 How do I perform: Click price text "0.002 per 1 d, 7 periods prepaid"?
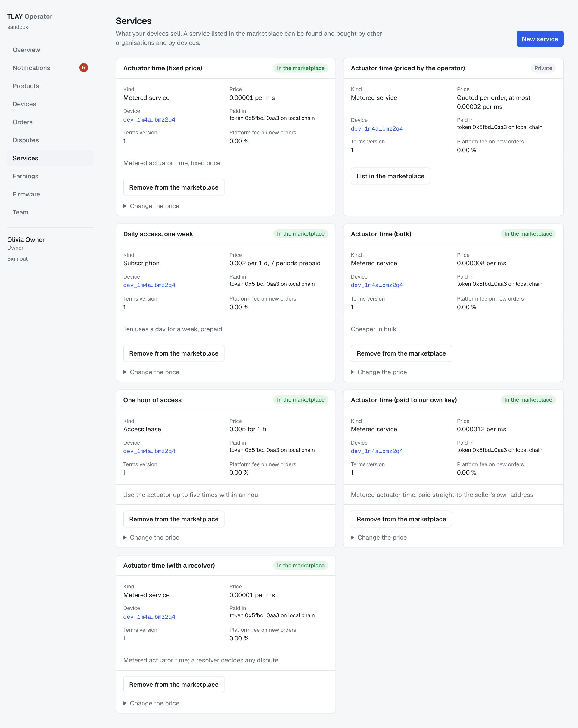click(x=275, y=264)
